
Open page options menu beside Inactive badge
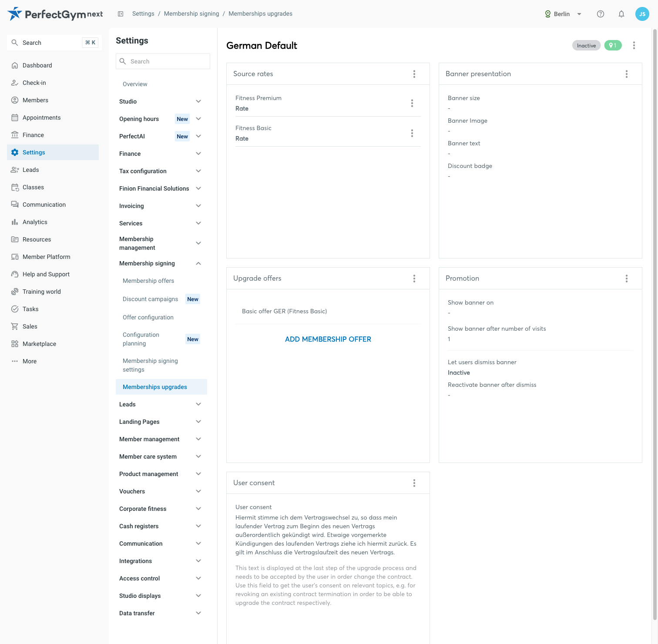634,45
